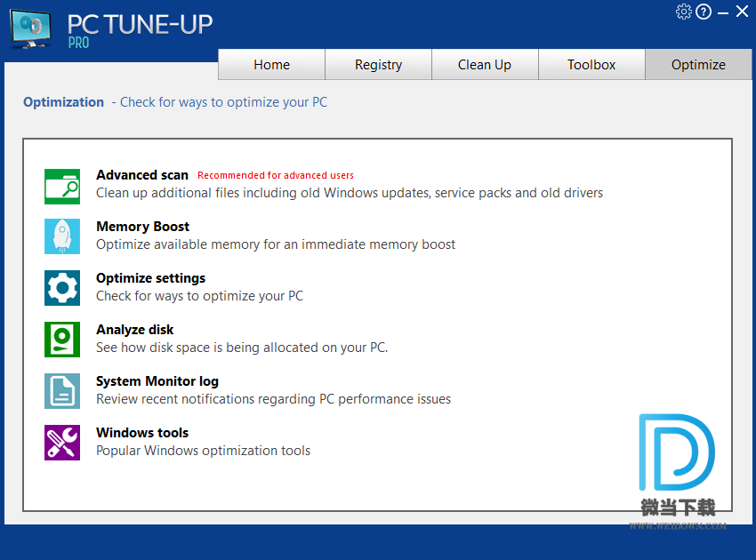Click 'See how disk space' description text
Viewport: 756px width, 560px height.
(242, 348)
